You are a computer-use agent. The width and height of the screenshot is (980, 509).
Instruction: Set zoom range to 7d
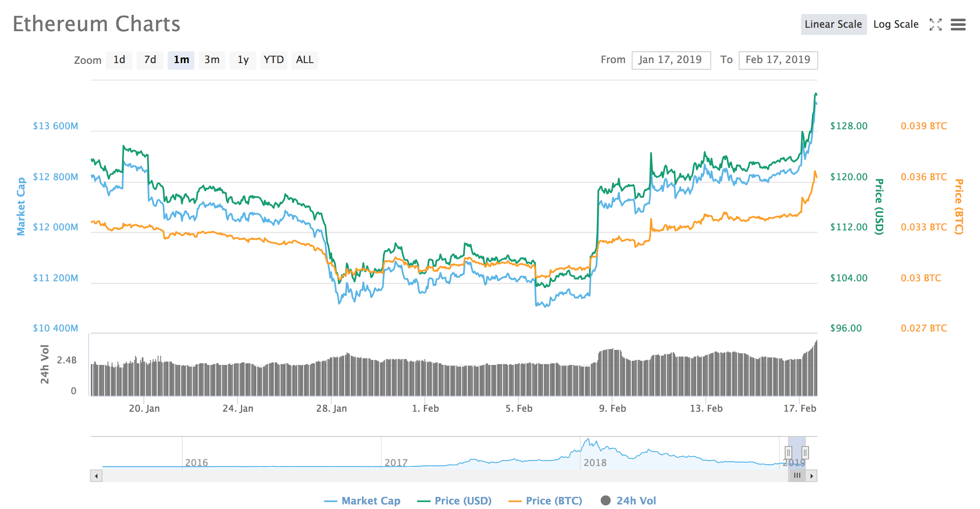coord(150,60)
